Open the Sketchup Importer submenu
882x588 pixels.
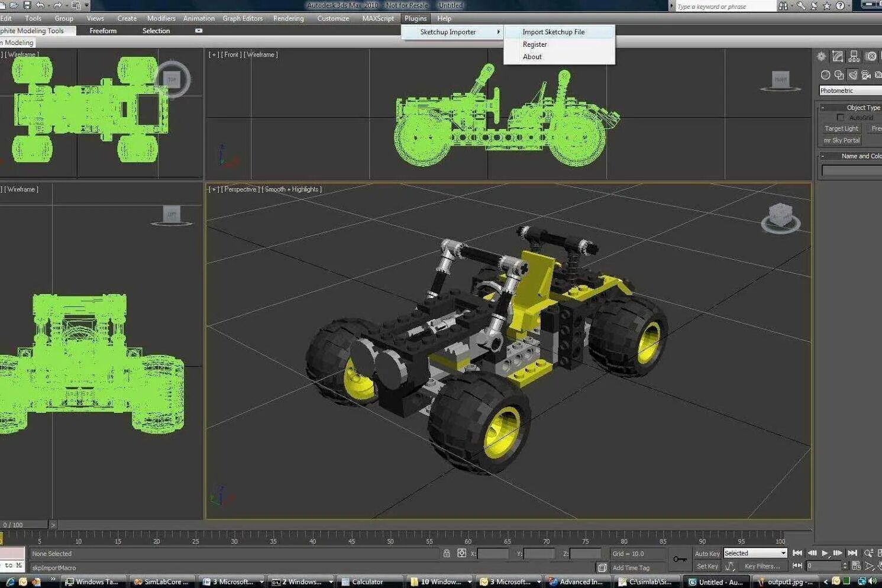point(453,32)
